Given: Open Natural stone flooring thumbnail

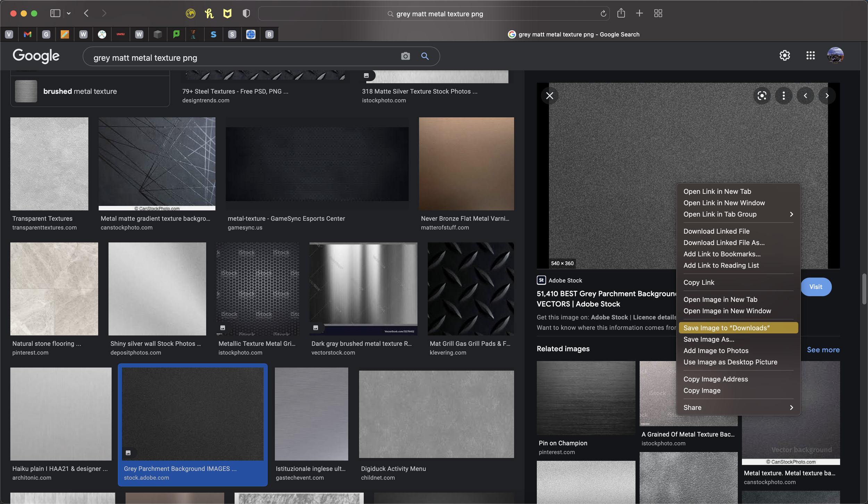Looking at the screenshot, I should tap(54, 289).
